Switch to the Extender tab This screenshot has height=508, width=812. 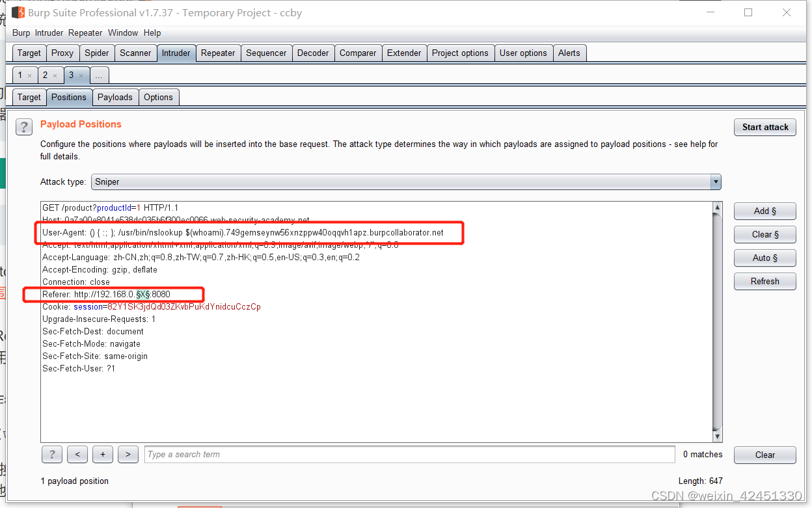(404, 53)
